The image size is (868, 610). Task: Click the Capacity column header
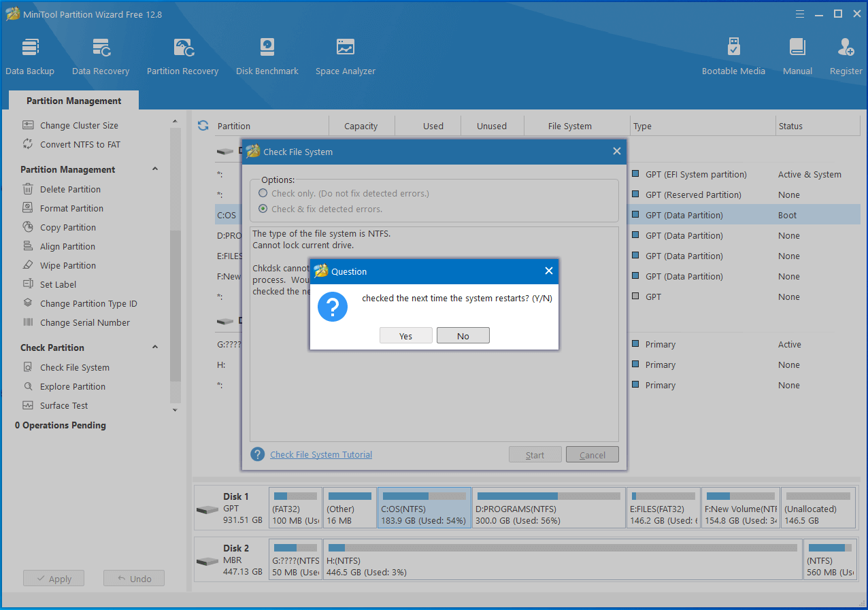(x=361, y=126)
